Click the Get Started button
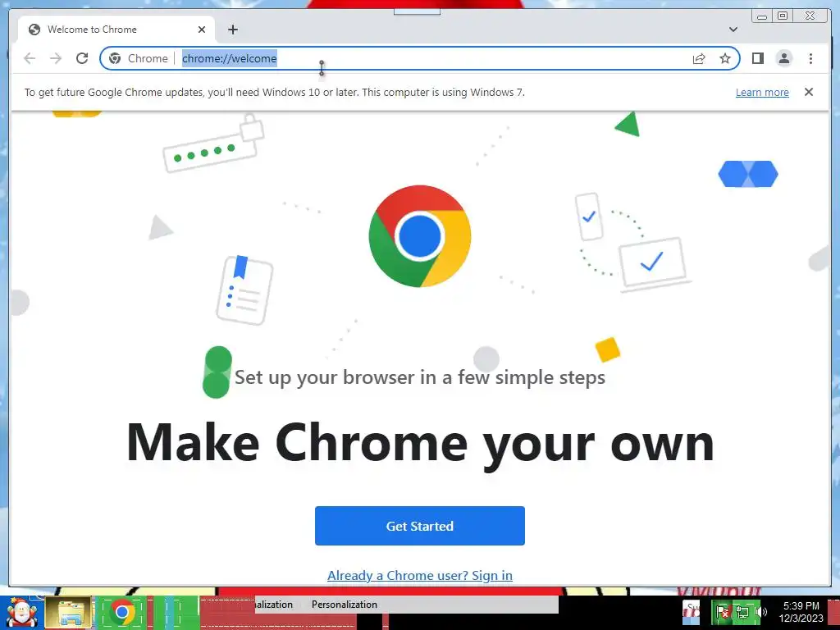The height and width of the screenshot is (630, 840). pos(419,526)
